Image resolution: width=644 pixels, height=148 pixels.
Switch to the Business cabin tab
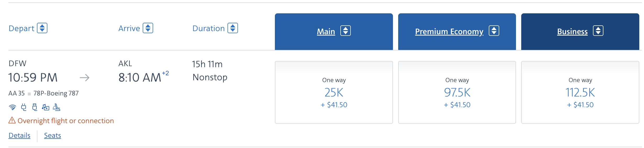tap(572, 32)
